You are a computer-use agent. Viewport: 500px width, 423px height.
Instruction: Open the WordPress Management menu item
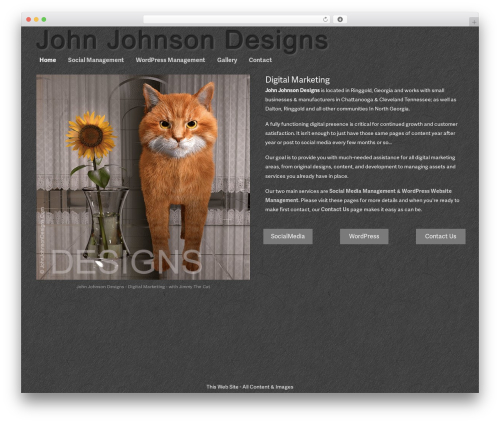point(170,60)
